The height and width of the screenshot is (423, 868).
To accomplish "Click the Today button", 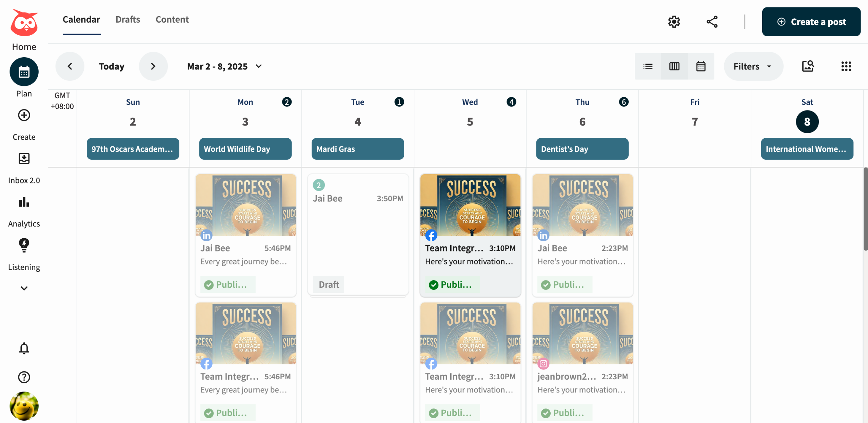I will pyautogui.click(x=112, y=66).
